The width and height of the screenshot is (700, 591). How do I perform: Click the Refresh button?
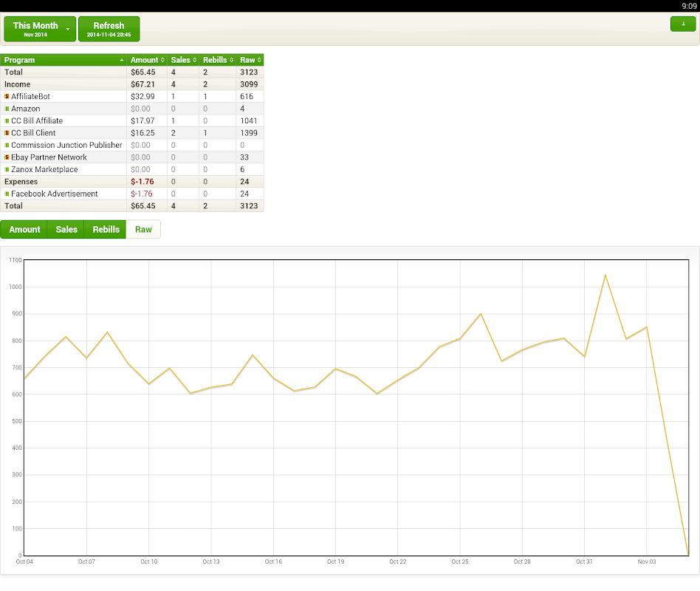(x=109, y=29)
